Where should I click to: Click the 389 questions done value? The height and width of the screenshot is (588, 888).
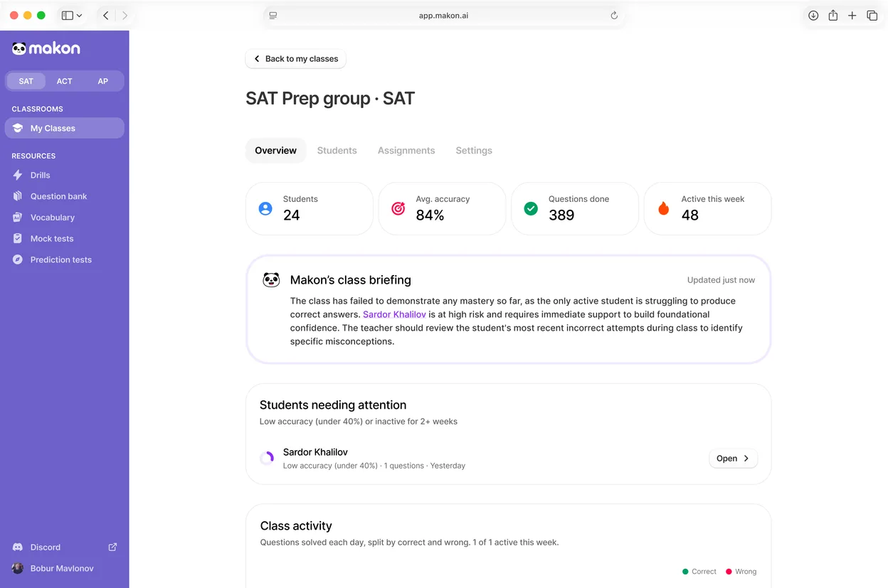561,215
